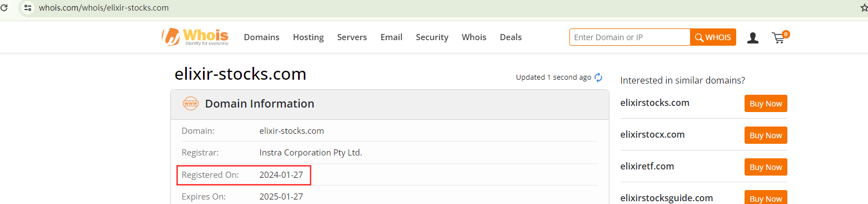Click the www Domain Information icon
The height and width of the screenshot is (204, 868).
(x=191, y=104)
